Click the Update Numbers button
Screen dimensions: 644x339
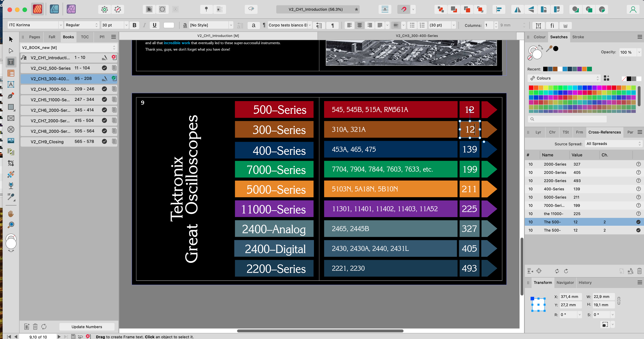click(x=87, y=327)
